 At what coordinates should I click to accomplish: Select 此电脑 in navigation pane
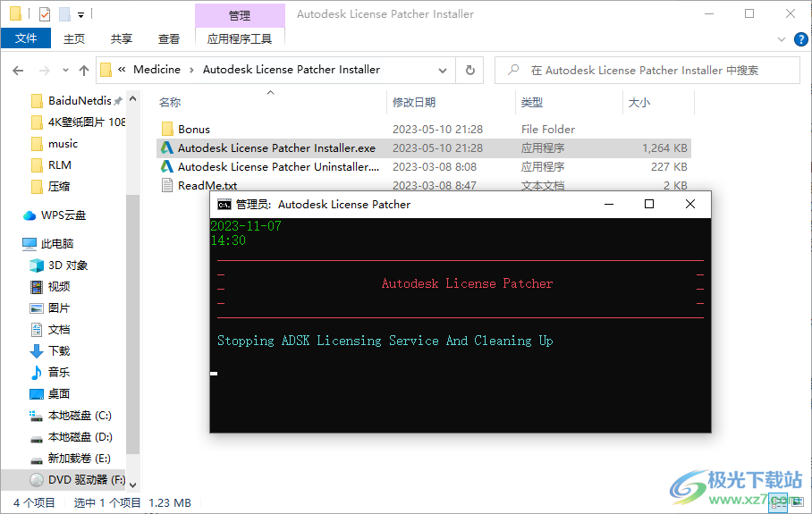[x=57, y=244]
